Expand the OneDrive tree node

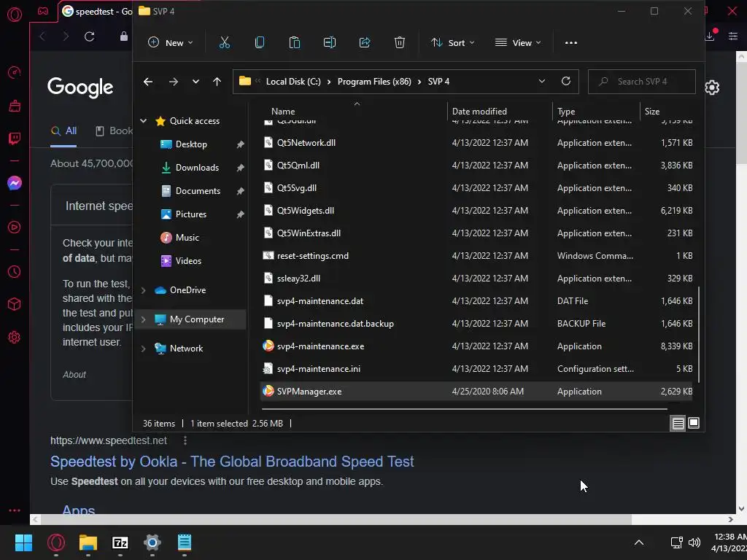[144, 290]
